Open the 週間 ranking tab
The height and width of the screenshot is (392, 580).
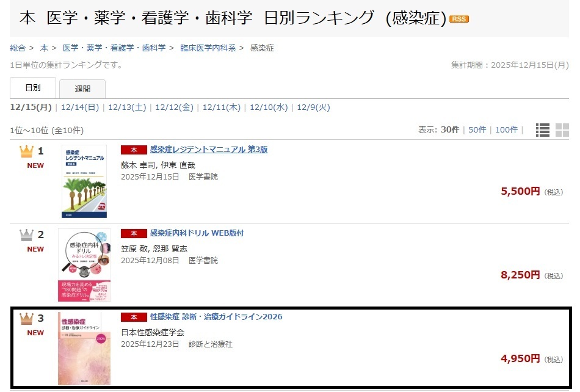[82, 89]
